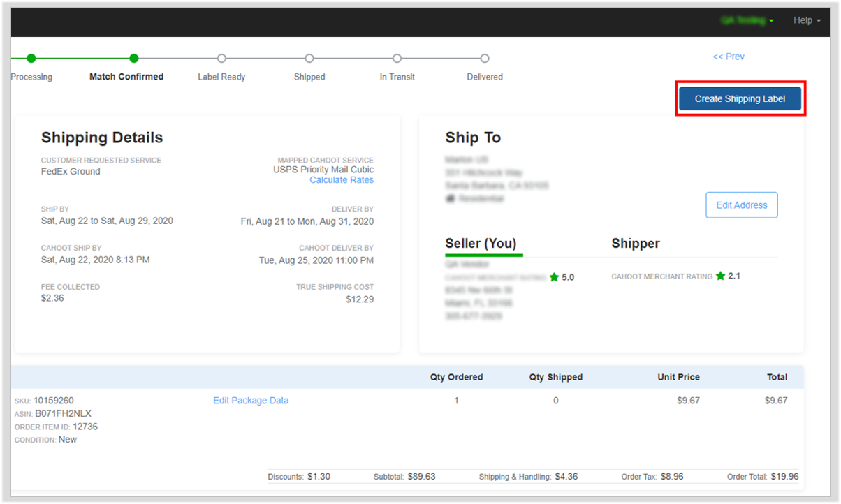Click the Order Tax value $8.96
841x504 pixels.
pos(672,477)
